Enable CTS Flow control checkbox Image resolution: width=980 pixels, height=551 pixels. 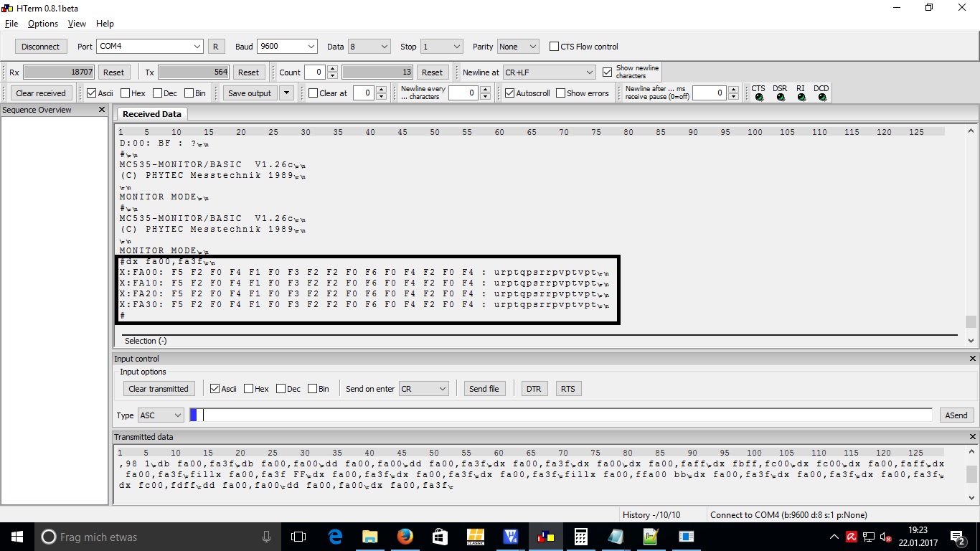pyautogui.click(x=554, y=47)
